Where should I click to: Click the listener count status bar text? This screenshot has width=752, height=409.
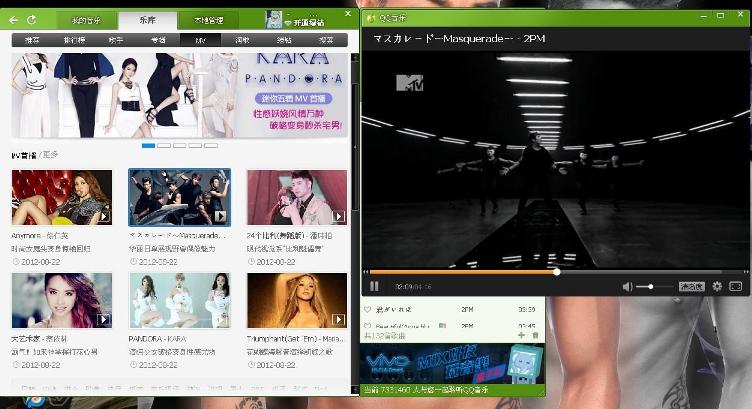[426, 390]
